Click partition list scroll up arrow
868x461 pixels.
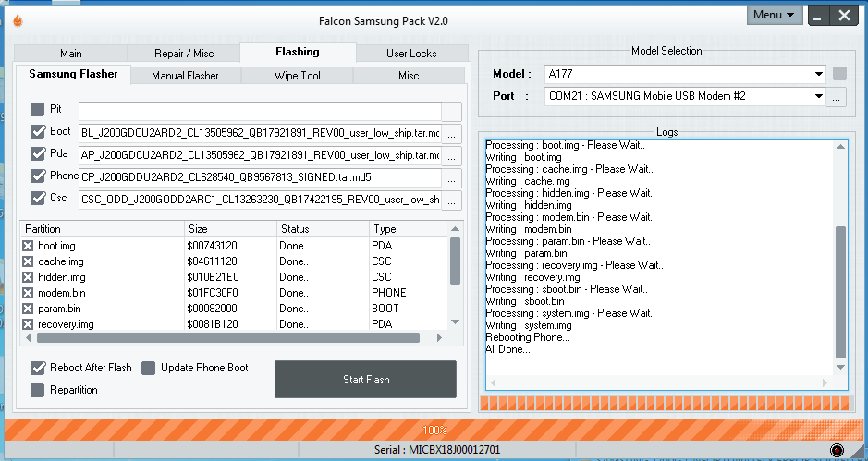[x=455, y=229]
